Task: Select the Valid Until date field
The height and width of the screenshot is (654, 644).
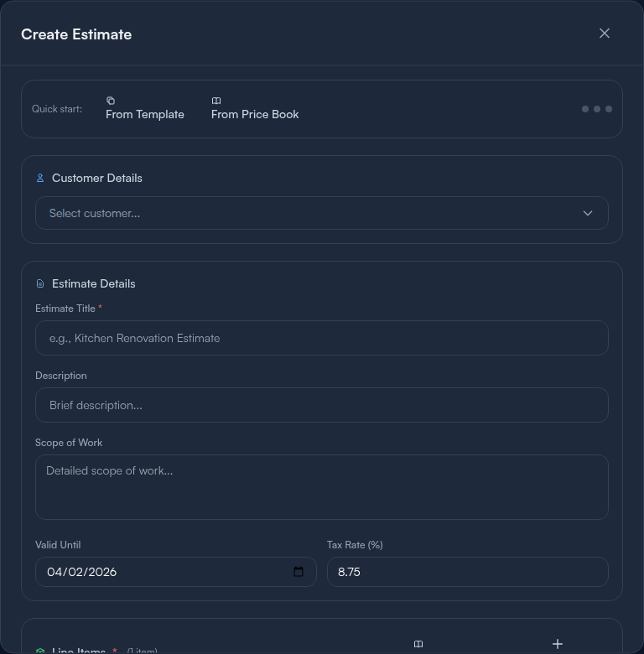Action: pyautogui.click(x=159, y=572)
